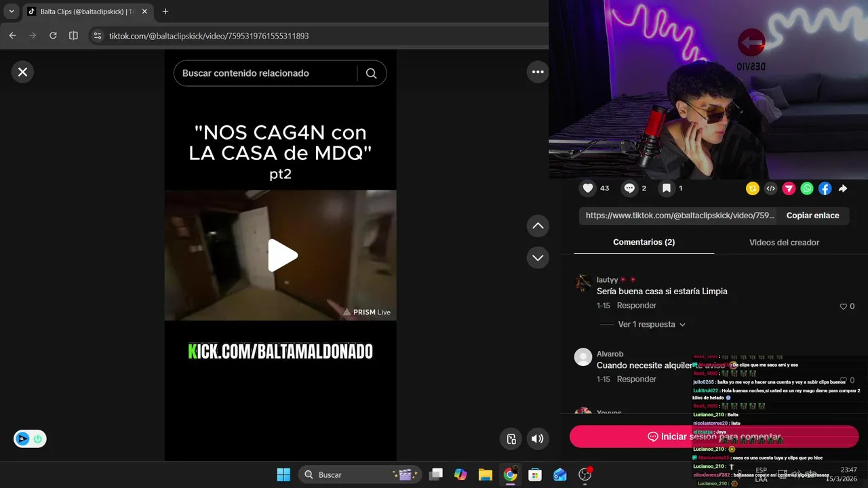Click the search magnifier icon in TikTok

(371, 73)
